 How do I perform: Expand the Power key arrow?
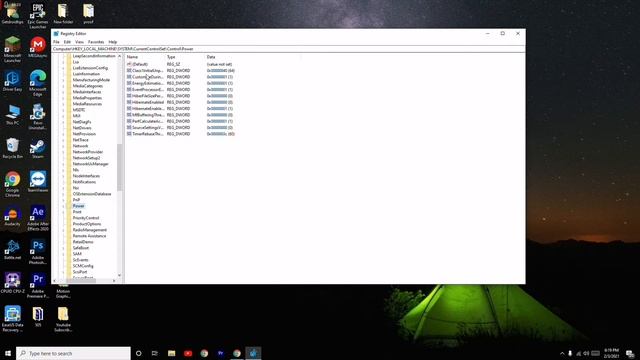pyautogui.click(x=63, y=206)
